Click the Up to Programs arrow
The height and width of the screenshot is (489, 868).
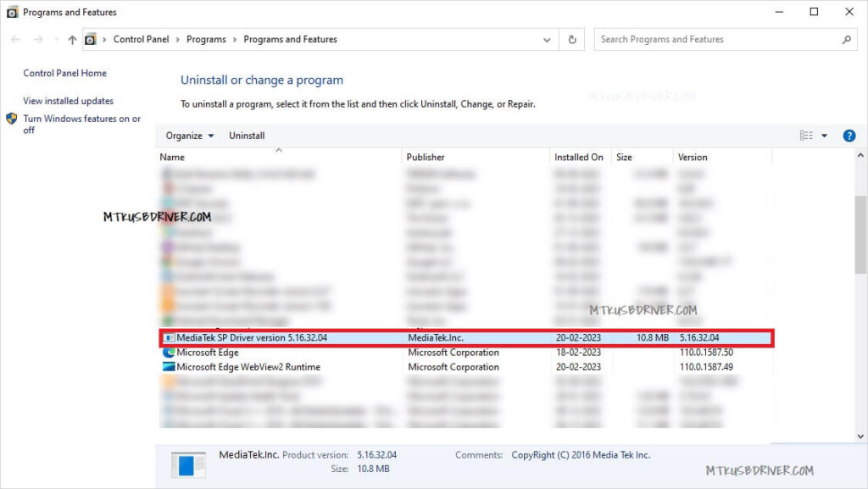(72, 40)
